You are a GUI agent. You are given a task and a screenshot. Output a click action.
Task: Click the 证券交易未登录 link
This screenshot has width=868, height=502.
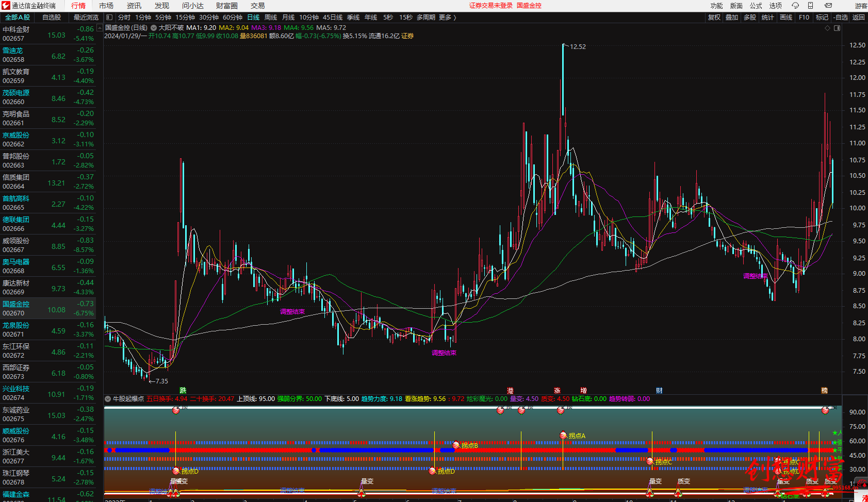coord(491,6)
